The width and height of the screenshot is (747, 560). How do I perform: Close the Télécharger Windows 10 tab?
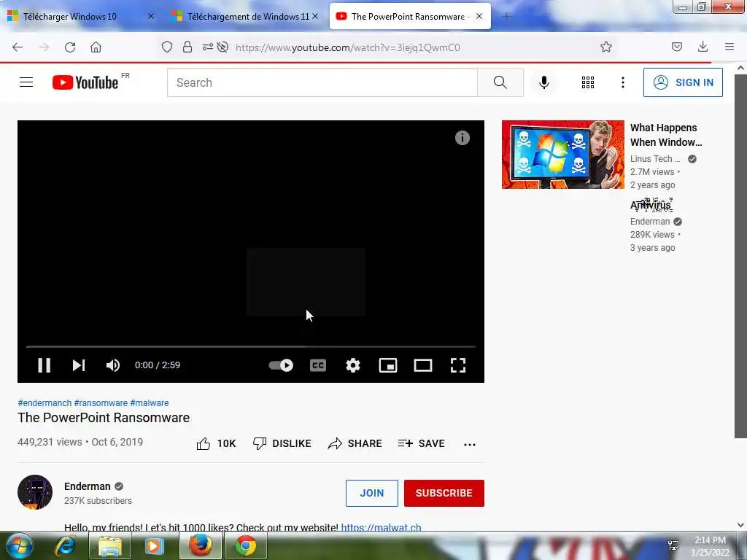tap(151, 16)
